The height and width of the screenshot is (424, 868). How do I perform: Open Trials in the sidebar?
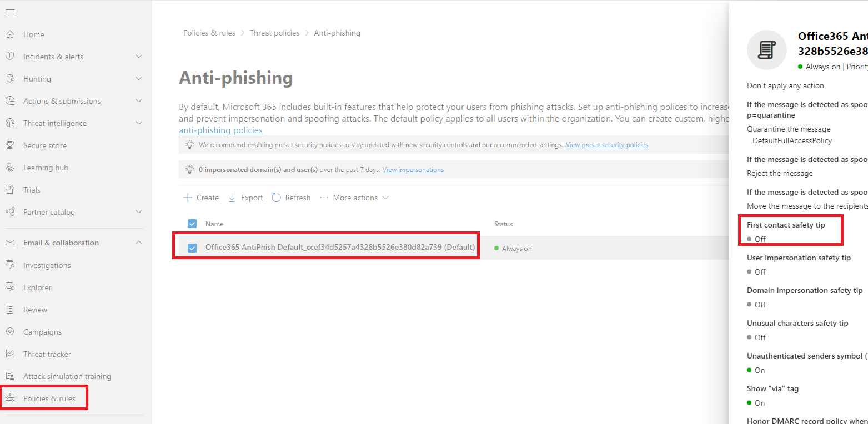(32, 190)
